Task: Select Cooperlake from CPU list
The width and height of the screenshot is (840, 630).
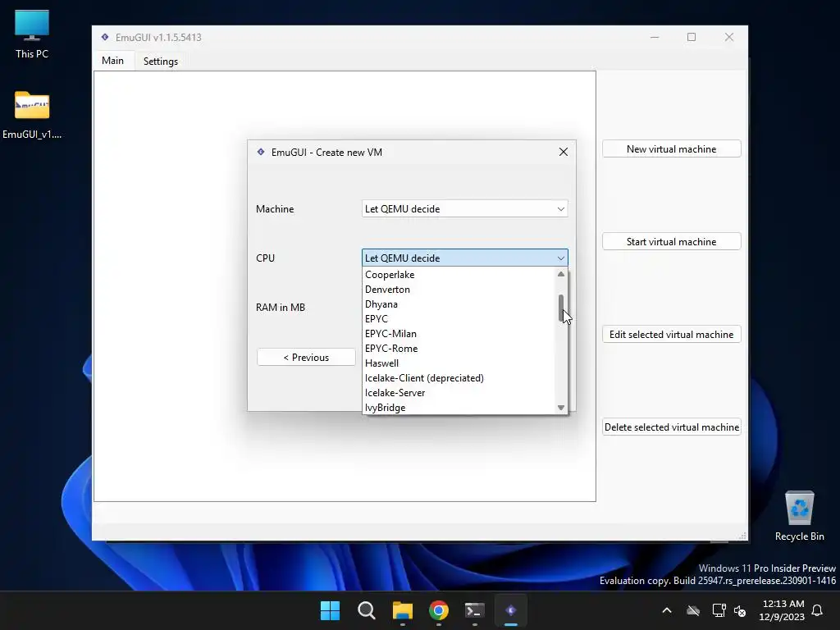Action: pos(459,274)
